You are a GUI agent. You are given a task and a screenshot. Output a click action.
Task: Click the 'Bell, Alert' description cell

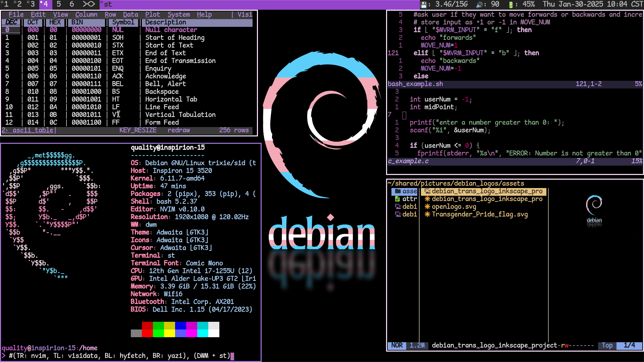[x=165, y=84]
